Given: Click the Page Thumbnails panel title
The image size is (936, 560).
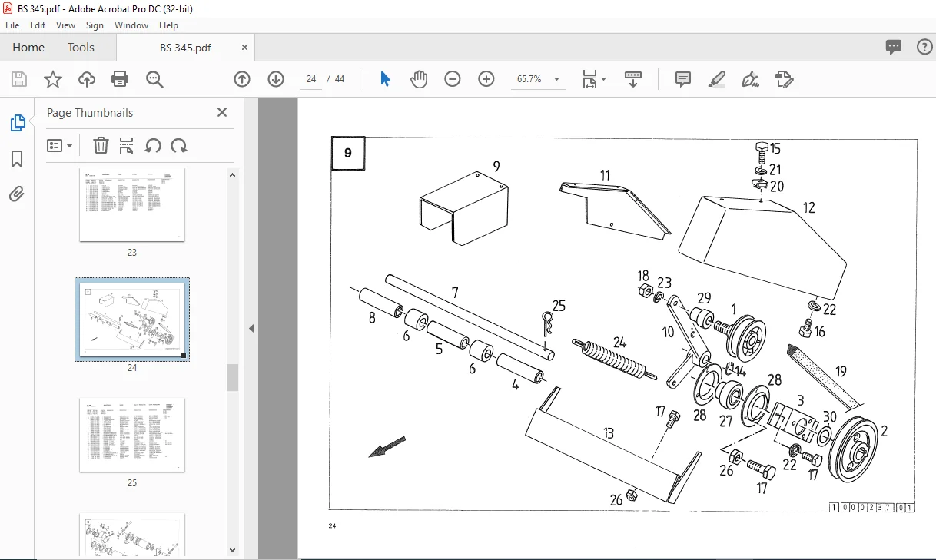Looking at the screenshot, I should 90,113.
